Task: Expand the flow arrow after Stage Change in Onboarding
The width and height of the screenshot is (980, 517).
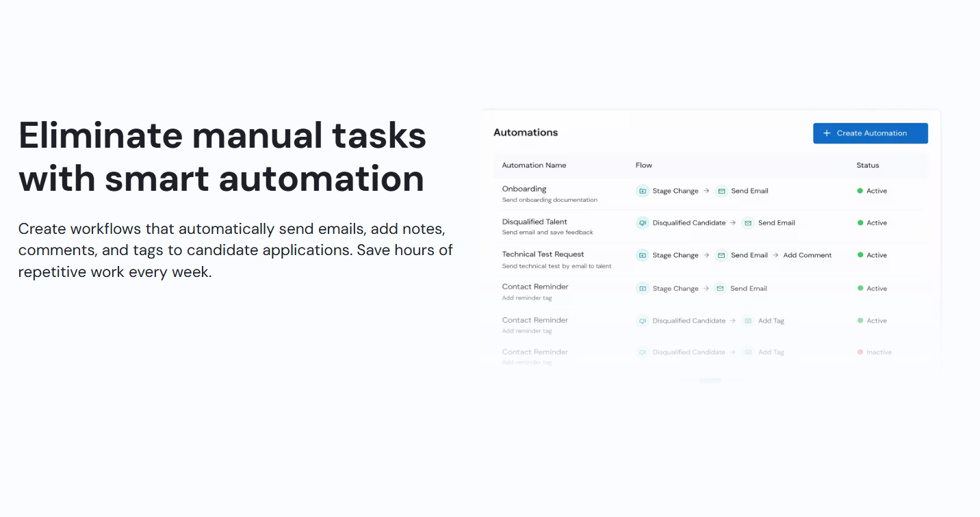Action: click(x=707, y=191)
